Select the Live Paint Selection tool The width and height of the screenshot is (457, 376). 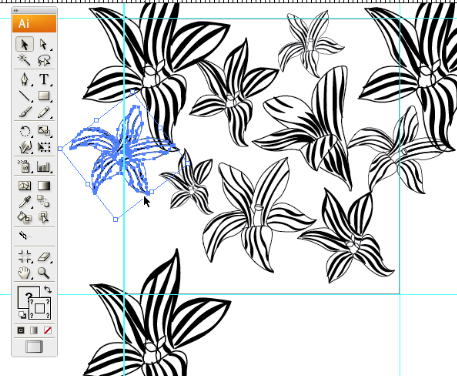44,217
